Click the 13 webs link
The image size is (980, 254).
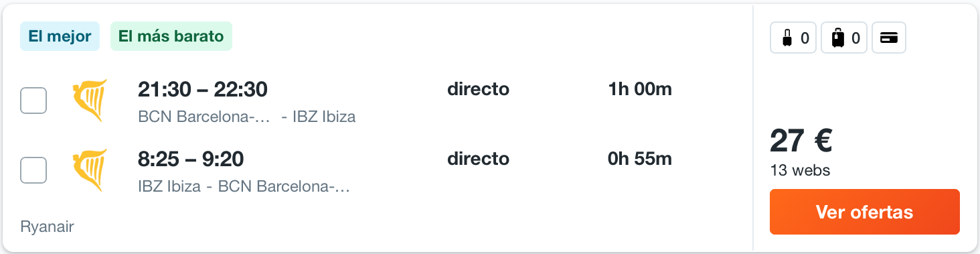tap(800, 170)
